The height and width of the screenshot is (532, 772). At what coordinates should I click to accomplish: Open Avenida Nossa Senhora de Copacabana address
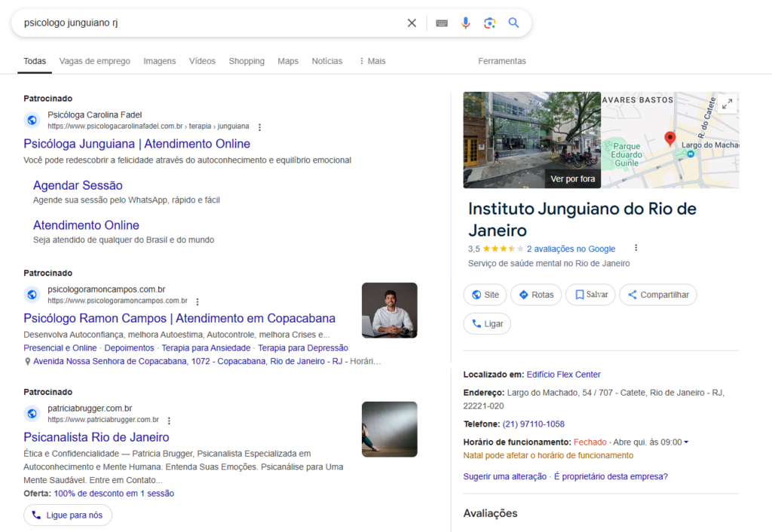[x=188, y=361]
